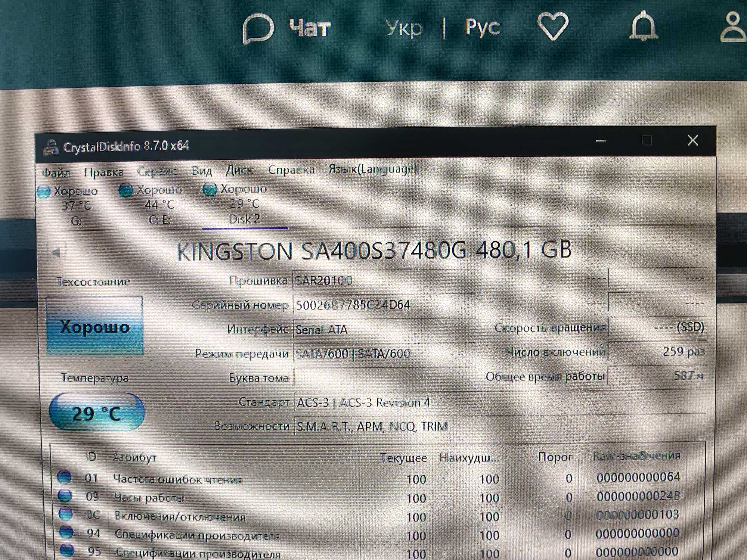This screenshot has width=747, height=560.
Task: Close the CrystalDiskInfo window
Action: coord(693,140)
